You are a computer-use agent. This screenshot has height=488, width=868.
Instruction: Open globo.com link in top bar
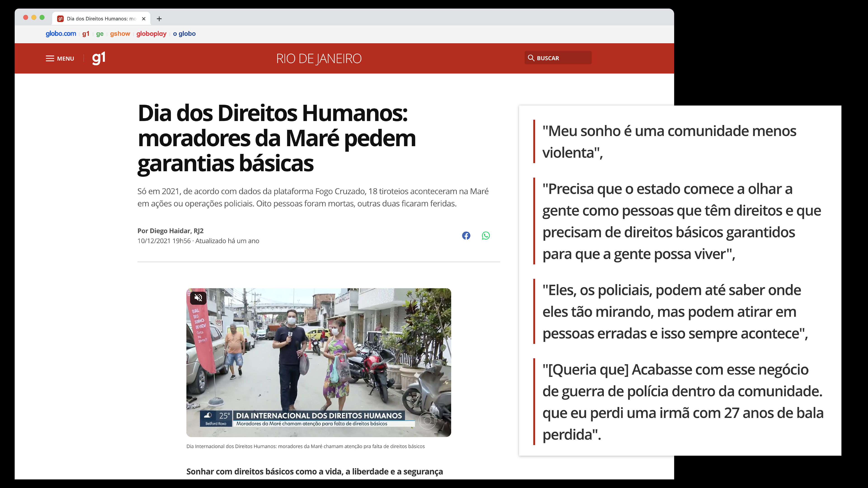[61, 34]
